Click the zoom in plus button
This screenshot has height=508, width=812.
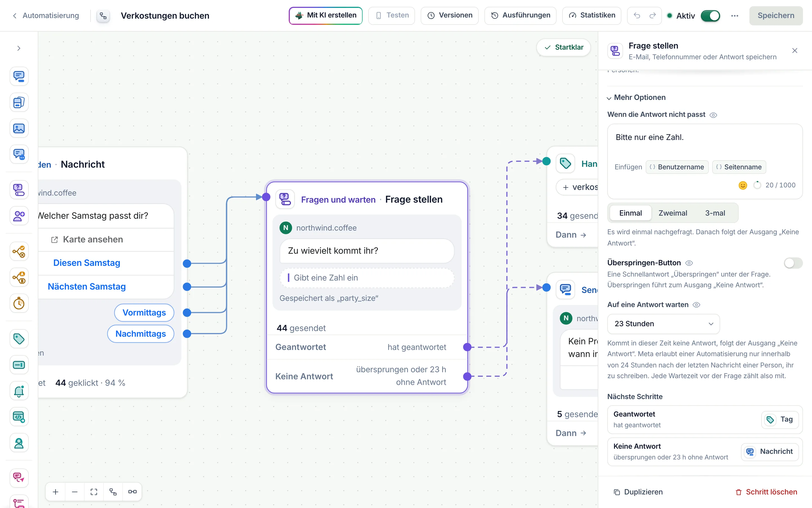[x=56, y=492]
